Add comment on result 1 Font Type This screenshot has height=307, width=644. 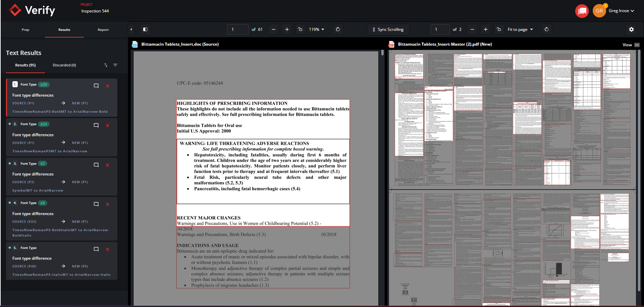[x=96, y=86]
